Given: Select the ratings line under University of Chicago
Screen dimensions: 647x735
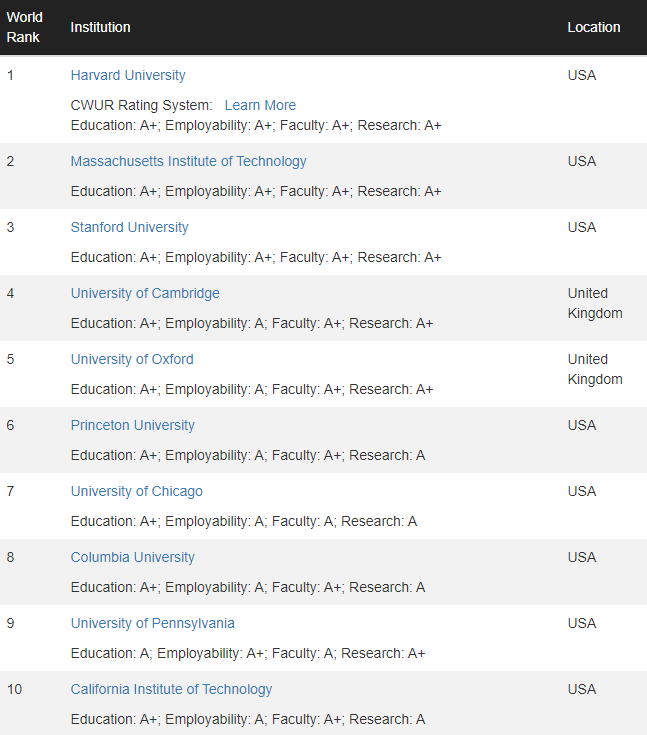Looking at the screenshot, I should coord(244,522).
